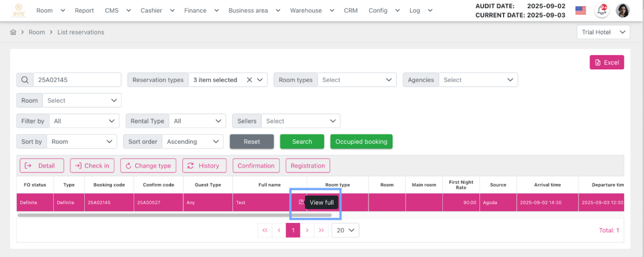This screenshot has width=644, height=257.
Task: Open the Trial Hotel selector
Action: [x=603, y=32]
